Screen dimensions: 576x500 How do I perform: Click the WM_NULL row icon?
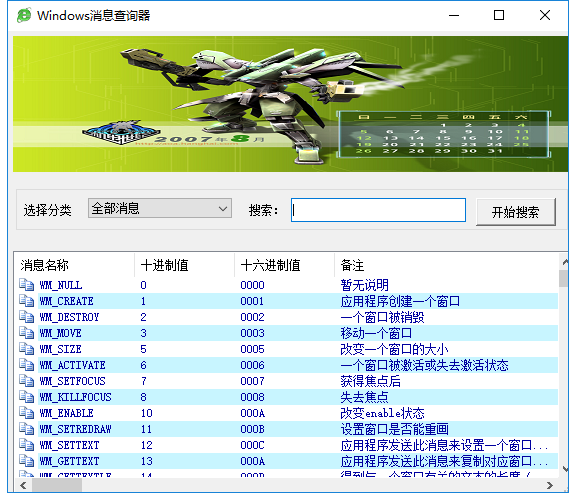click(x=26, y=285)
